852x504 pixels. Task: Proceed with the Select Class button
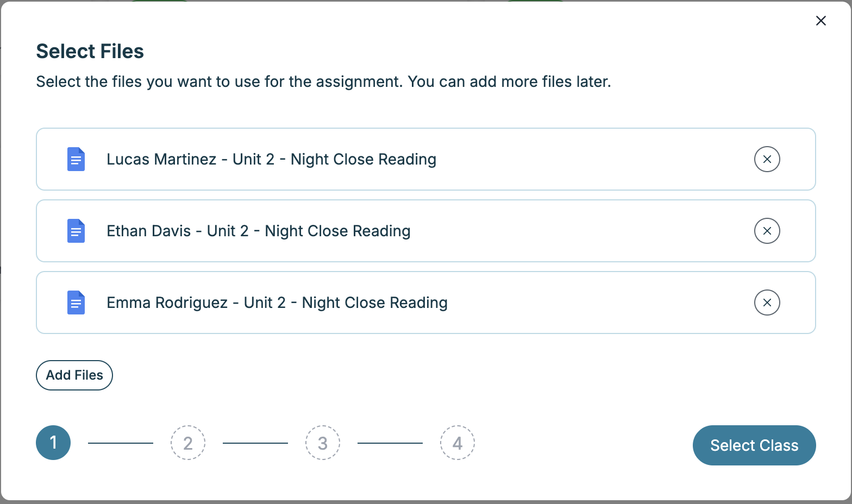[754, 445]
